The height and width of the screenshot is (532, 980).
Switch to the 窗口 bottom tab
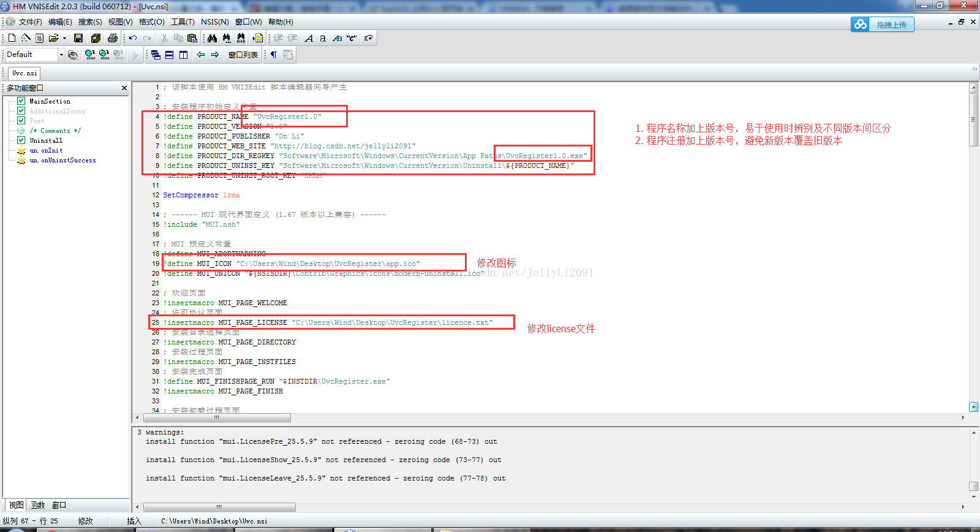[x=59, y=505]
